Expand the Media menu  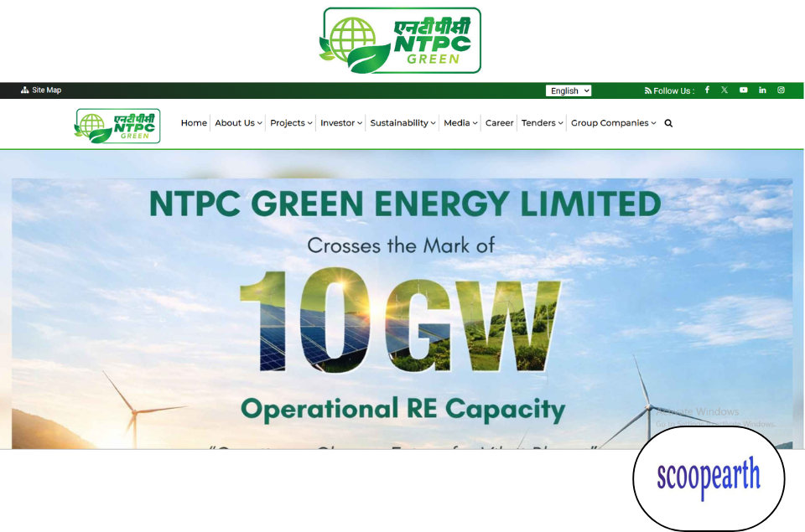click(x=460, y=123)
